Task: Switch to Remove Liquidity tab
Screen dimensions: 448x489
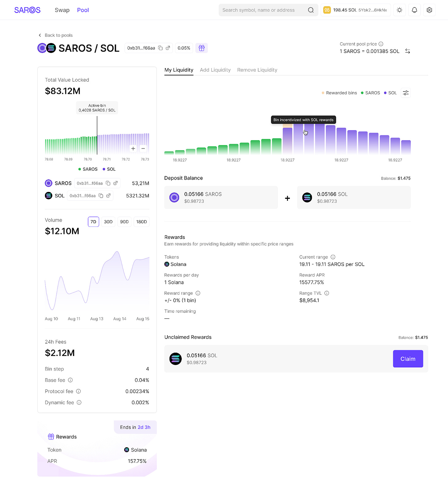Action: [x=257, y=70]
